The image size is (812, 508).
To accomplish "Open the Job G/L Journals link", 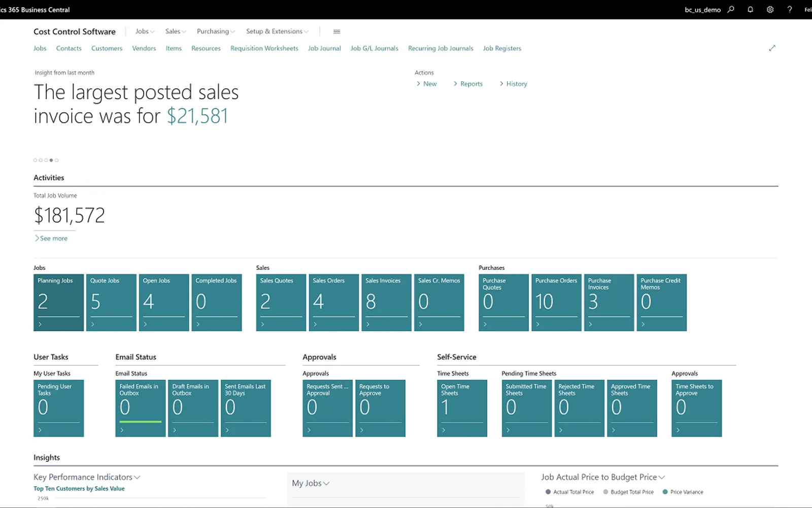I will (375, 48).
